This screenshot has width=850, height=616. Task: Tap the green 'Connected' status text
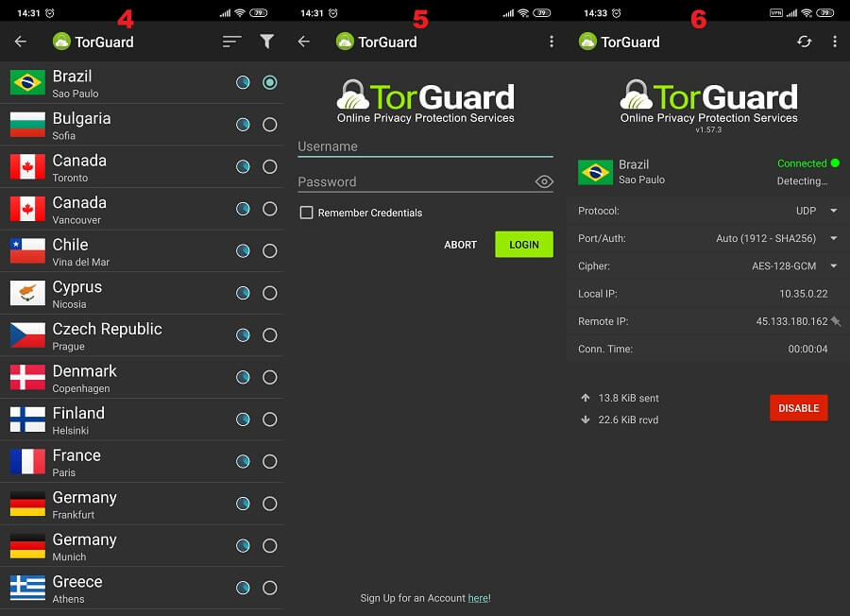click(x=802, y=163)
